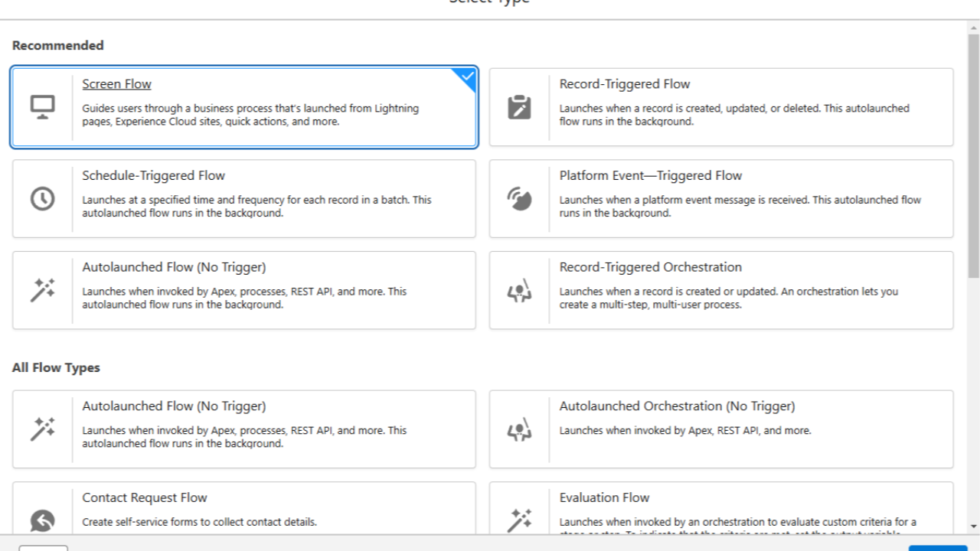
Task: Select the Record-Triggered Flow clipboard icon
Action: (520, 106)
